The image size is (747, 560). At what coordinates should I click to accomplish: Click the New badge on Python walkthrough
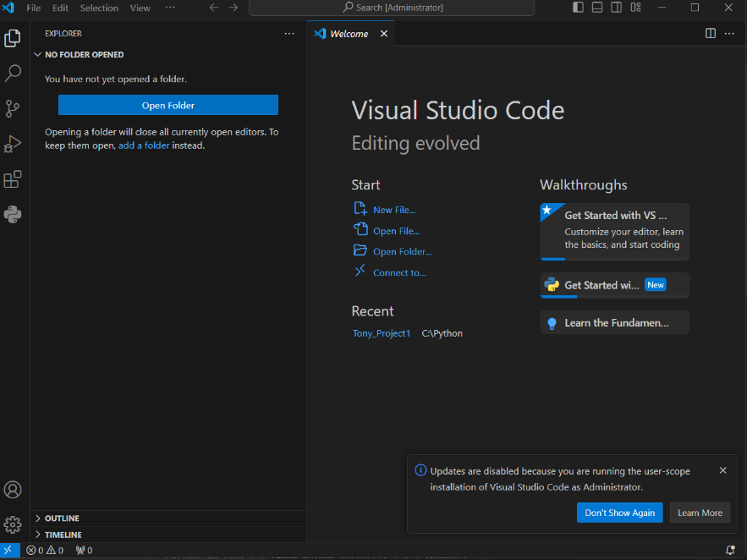point(656,285)
